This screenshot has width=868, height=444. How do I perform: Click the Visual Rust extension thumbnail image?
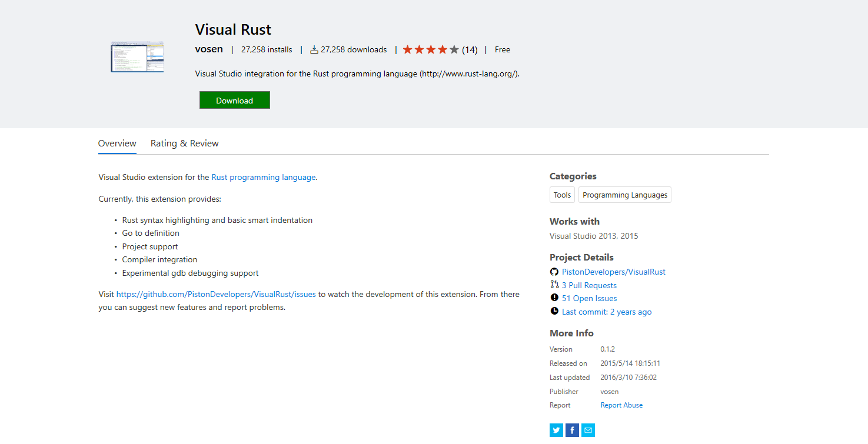tap(137, 57)
